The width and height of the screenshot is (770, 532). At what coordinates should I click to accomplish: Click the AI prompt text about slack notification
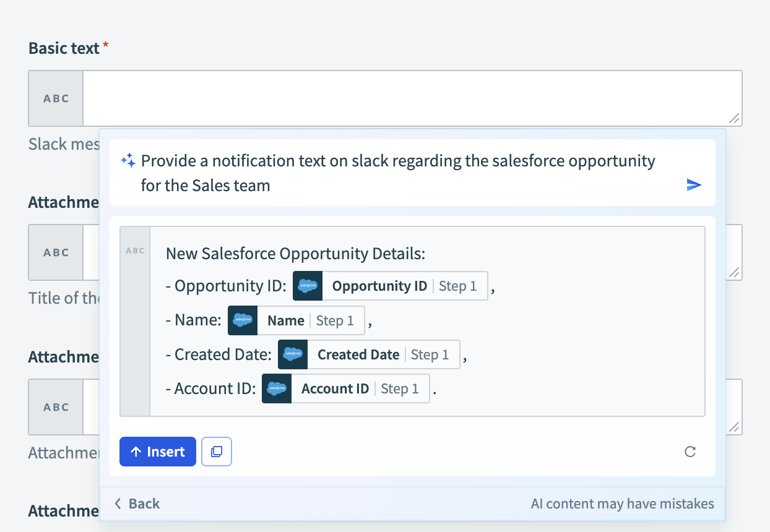(x=397, y=173)
